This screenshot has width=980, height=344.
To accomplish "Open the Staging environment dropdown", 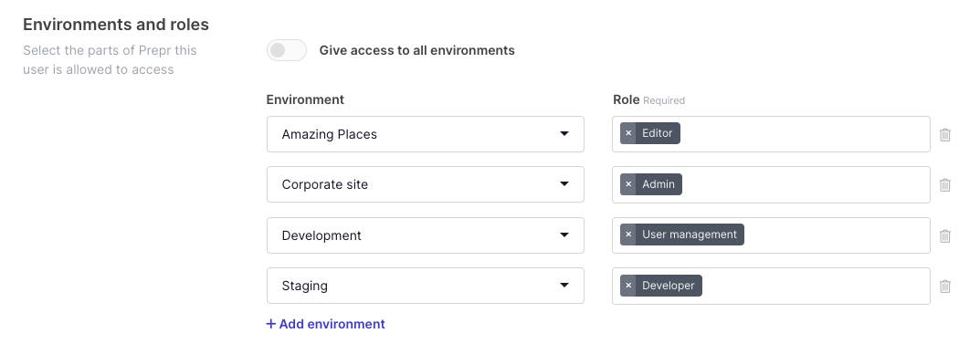I will click(x=425, y=286).
